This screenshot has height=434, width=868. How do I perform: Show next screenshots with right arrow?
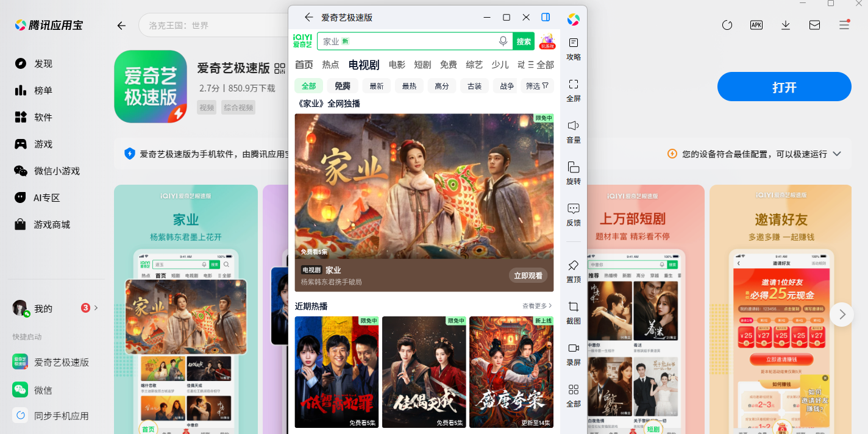pyautogui.click(x=842, y=315)
